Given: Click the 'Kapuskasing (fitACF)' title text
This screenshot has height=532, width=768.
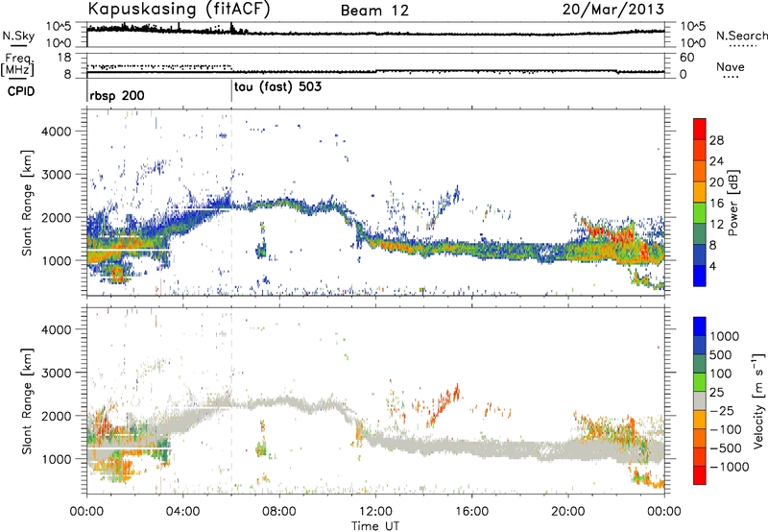Looking at the screenshot, I should (179, 9).
